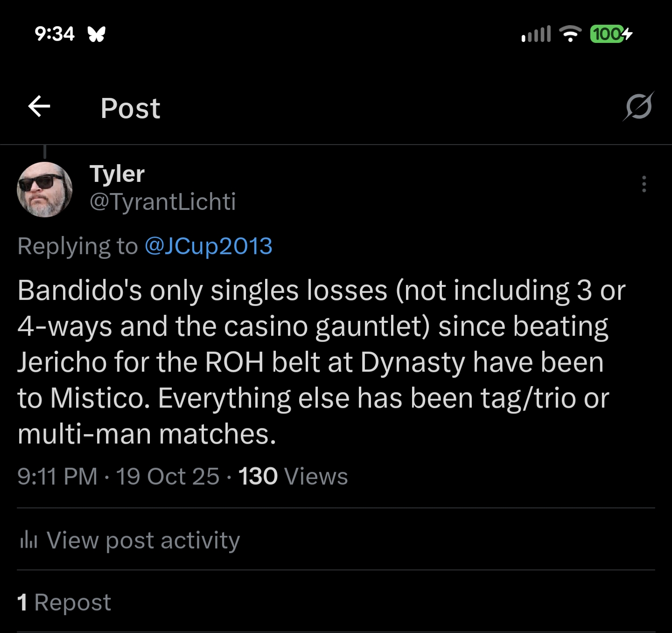Open the @JCup2013 mention link
Screen dimensions: 672x633
click(x=208, y=246)
